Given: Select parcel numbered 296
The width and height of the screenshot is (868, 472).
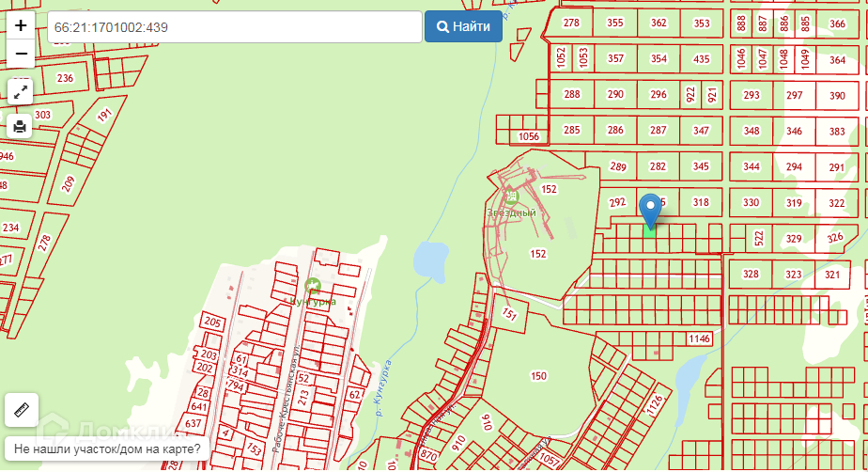Looking at the screenshot, I should click(659, 94).
